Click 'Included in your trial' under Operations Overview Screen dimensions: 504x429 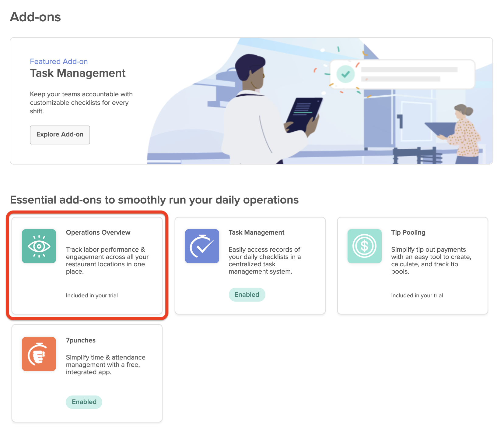click(x=92, y=296)
